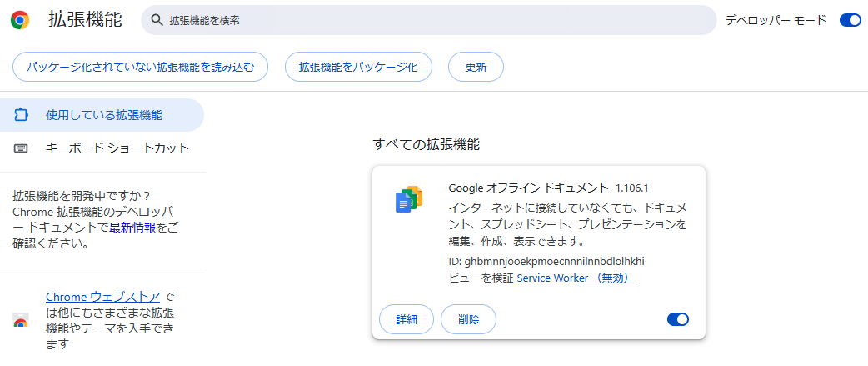Click the Chrome Web Store icon
The width and height of the screenshot is (868, 366).
click(21, 321)
